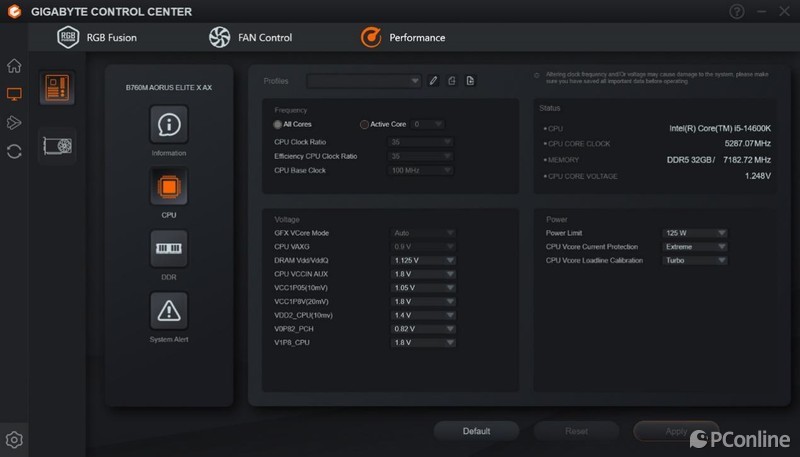Select the graphics card device thumbnail

point(57,146)
